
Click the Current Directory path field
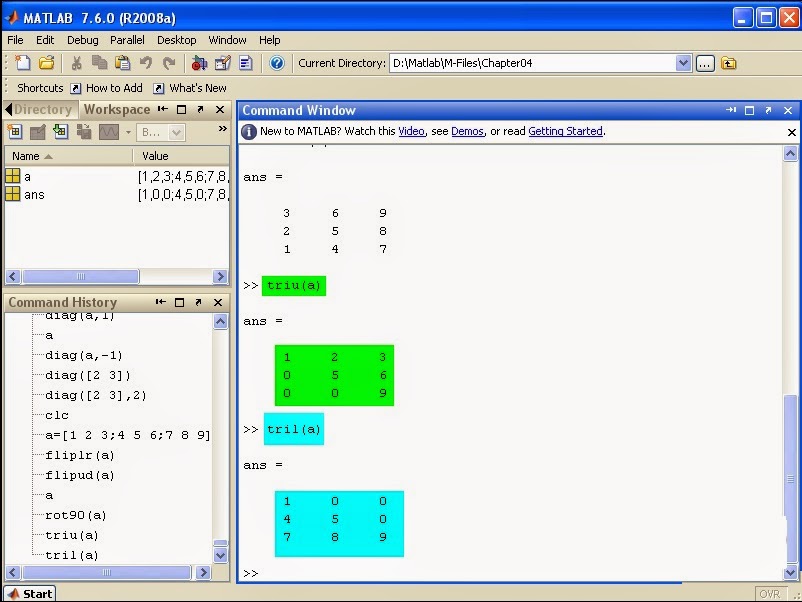click(x=532, y=63)
